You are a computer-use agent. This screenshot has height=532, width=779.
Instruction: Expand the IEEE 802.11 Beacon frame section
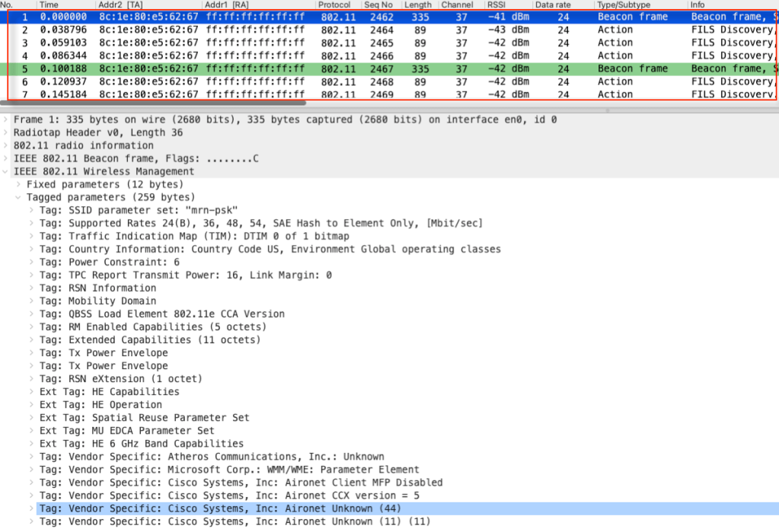[x=6, y=158]
